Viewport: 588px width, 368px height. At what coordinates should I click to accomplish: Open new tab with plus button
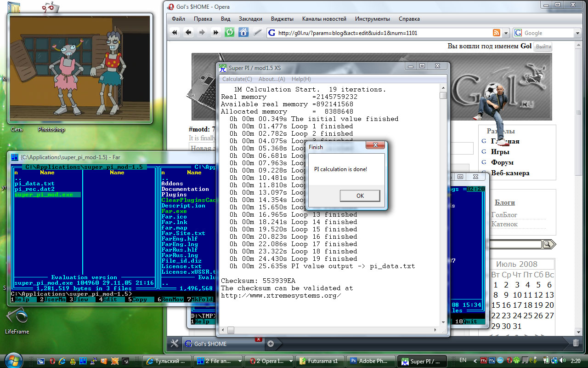pyautogui.click(x=270, y=344)
